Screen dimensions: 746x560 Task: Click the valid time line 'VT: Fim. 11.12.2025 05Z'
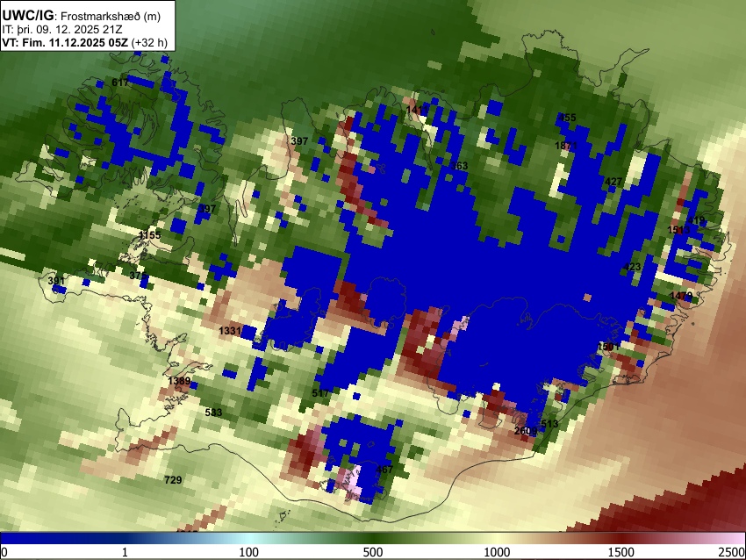(65, 42)
